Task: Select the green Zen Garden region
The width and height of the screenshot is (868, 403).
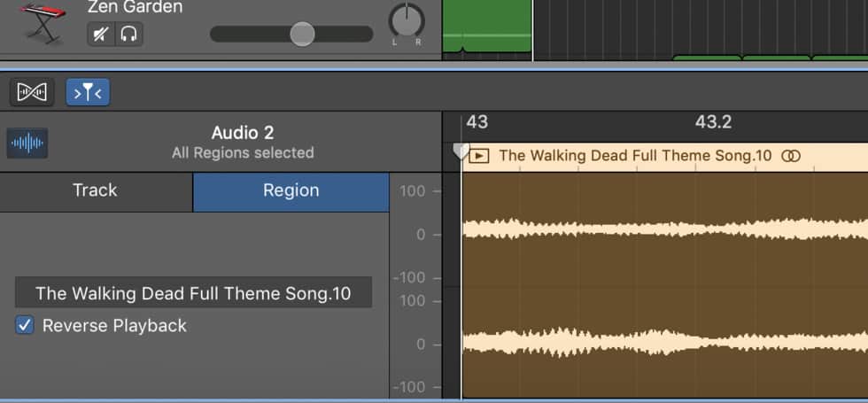Action: click(x=487, y=26)
